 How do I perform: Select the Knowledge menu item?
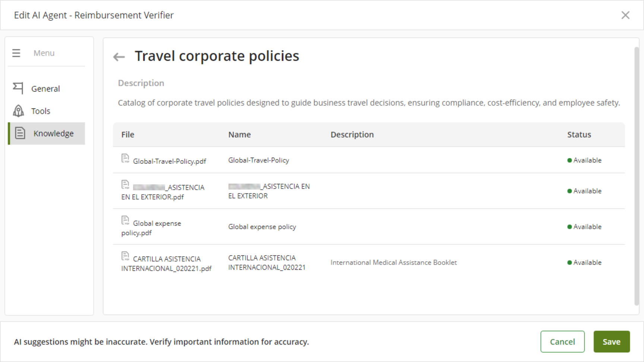53,133
